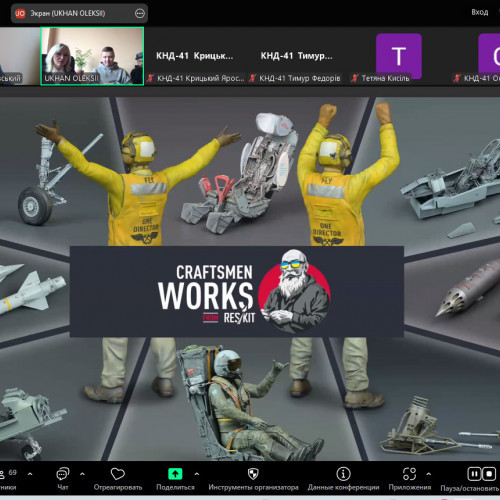Viewport: 500px width, 500px height.
Task: Open the Apps (Приложения) icon
Action: coord(410,474)
